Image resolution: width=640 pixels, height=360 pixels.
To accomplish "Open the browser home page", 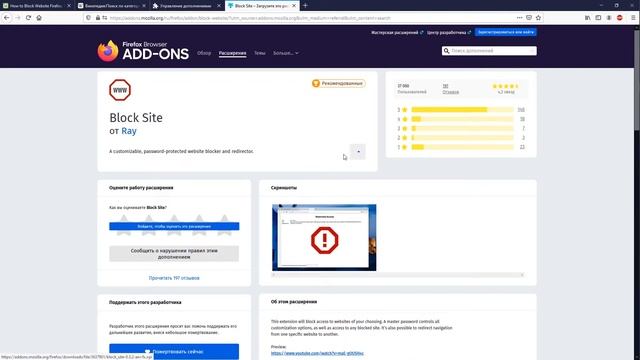I will [x=39, y=18].
